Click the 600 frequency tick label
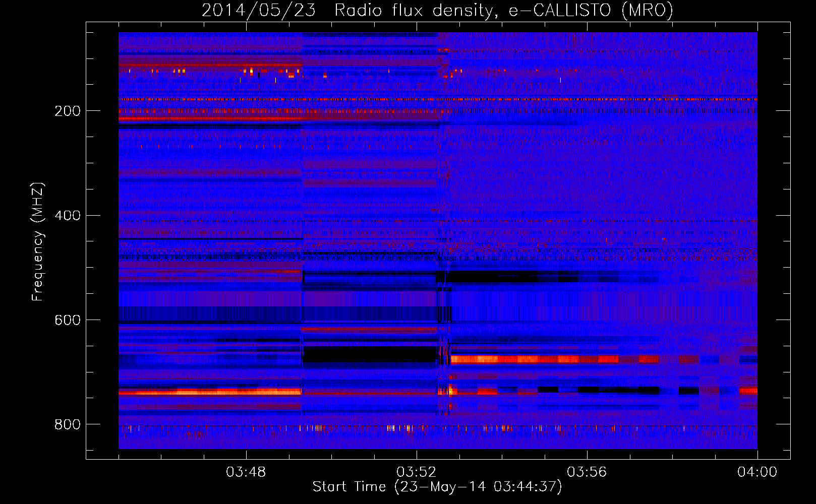The image size is (816, 504). [68, 321]
